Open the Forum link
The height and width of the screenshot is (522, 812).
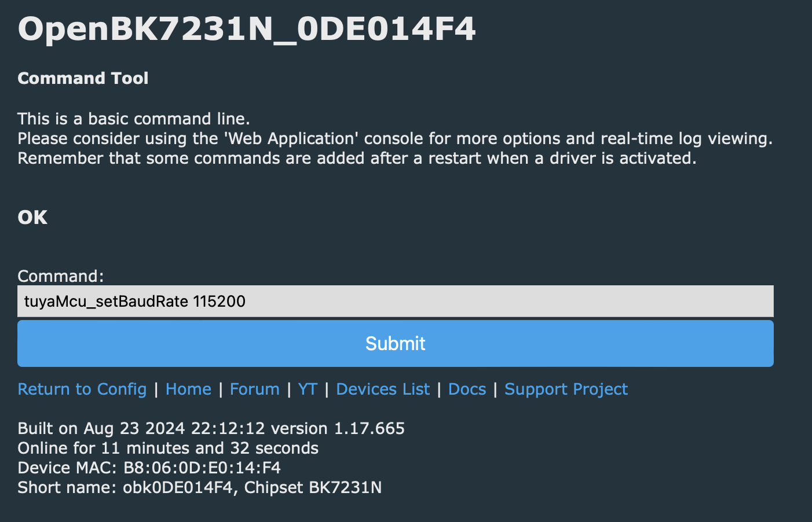pos(255,389)
